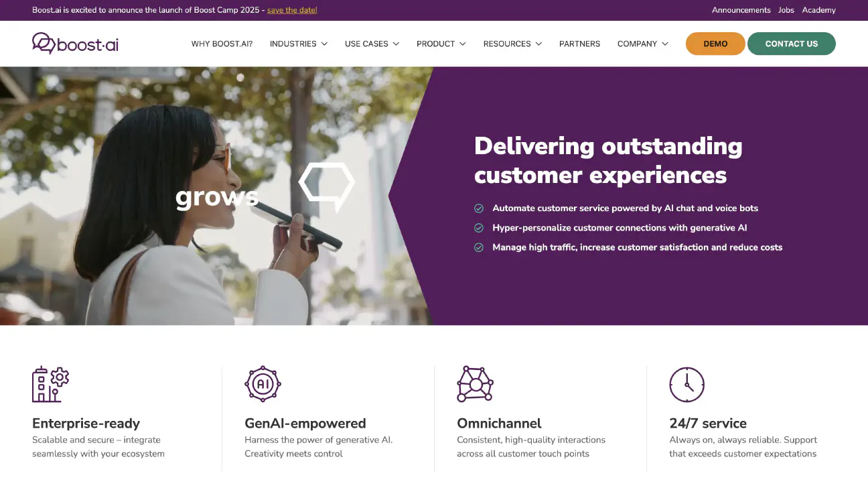Click checkmark beside Hyper-personalize customer connections
Viewport: 868px width, 492px height.
pyautogui.click(x=479, y=228)
